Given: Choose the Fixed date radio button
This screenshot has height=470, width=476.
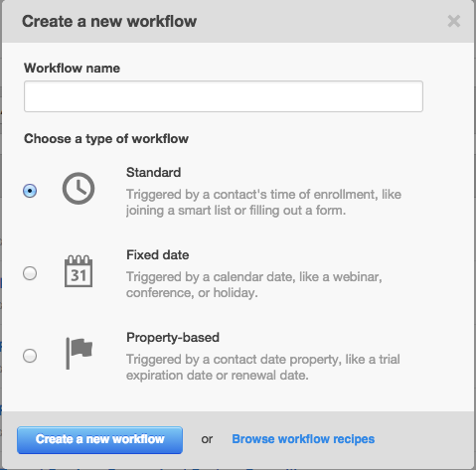Looking at the screenshot, I should pos(30,273).
